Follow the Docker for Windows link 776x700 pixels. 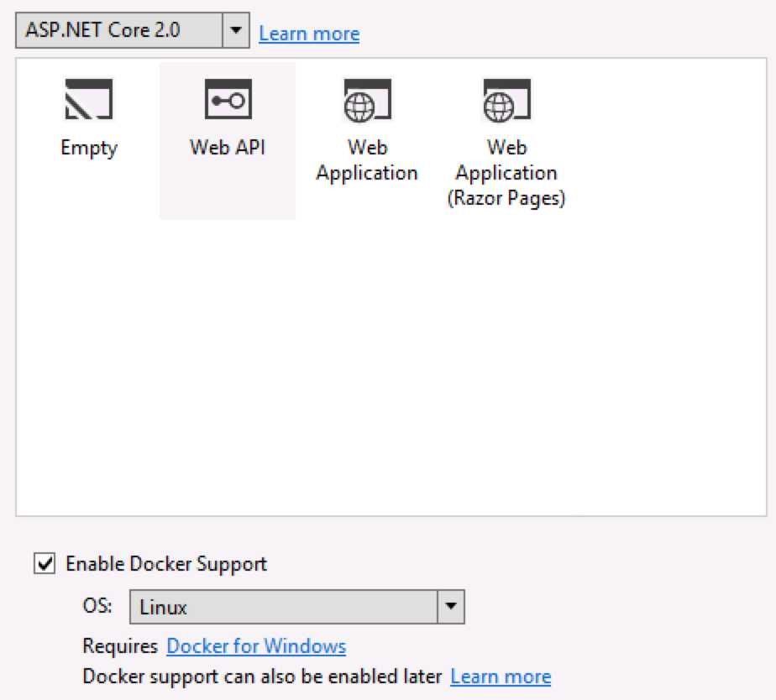pos(256,646)
